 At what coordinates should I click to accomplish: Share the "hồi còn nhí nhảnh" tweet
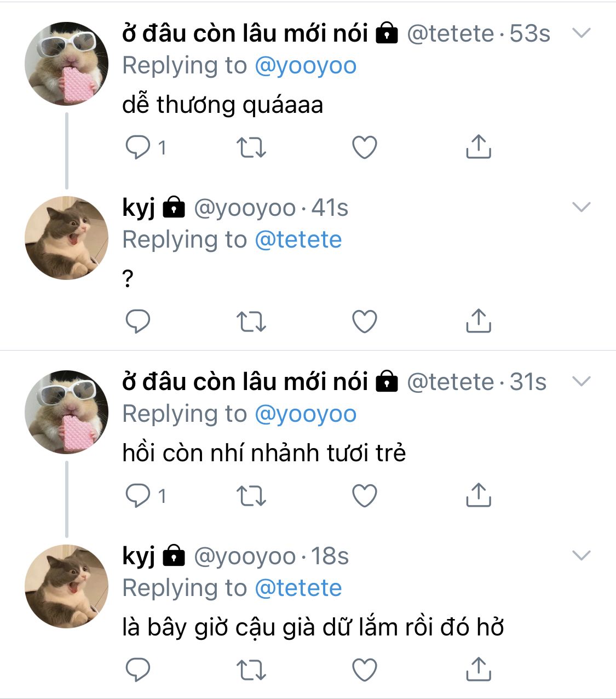pyautogui.click(x=479, y=495)
